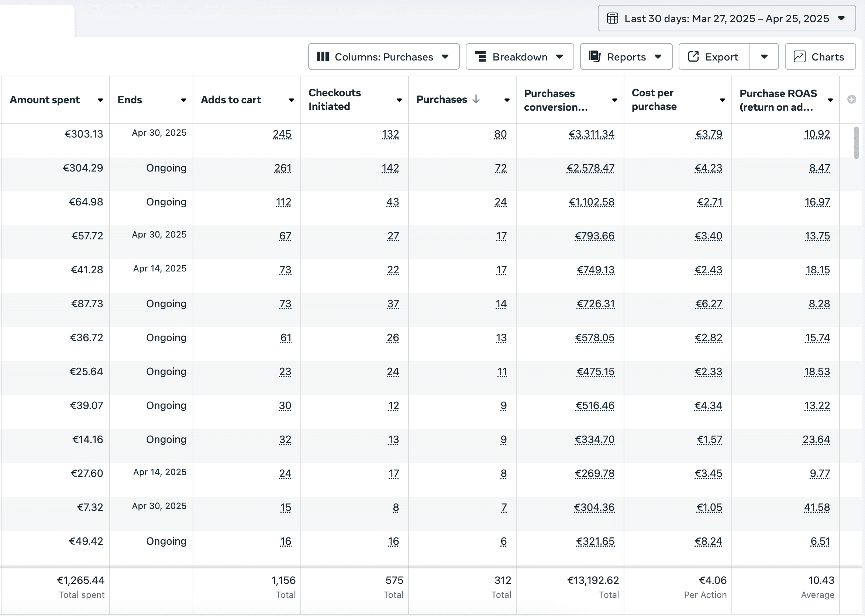Click the Breakdown hierarchy icon
The height and width of the screenshot is (616, 865).
[x=481, y=56]
